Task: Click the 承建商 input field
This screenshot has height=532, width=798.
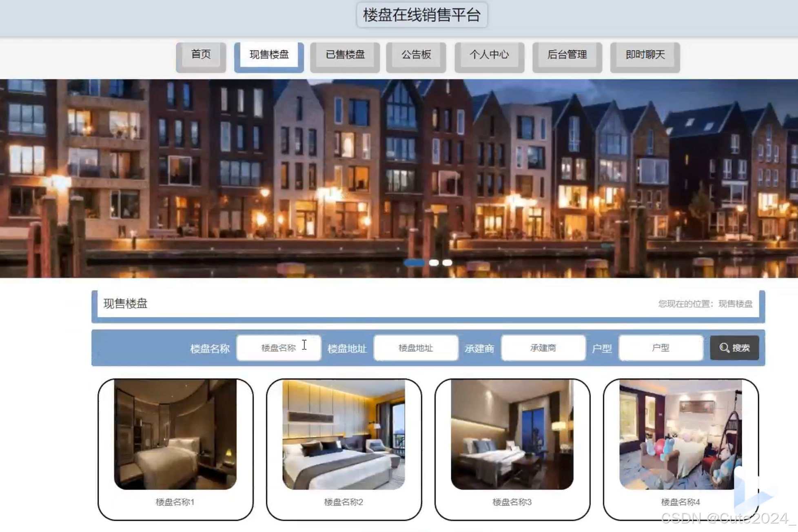Action: (543, 348)
